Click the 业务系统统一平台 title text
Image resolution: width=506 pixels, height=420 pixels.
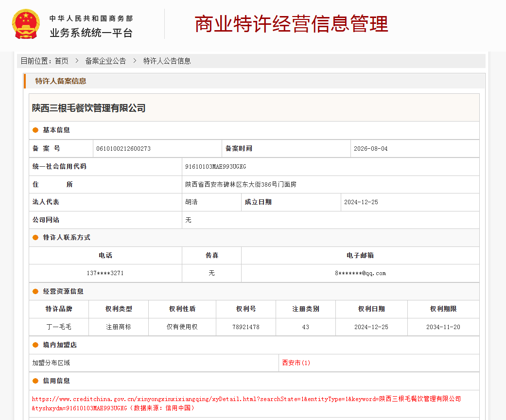pyautogui.click(x=91, y=33)
